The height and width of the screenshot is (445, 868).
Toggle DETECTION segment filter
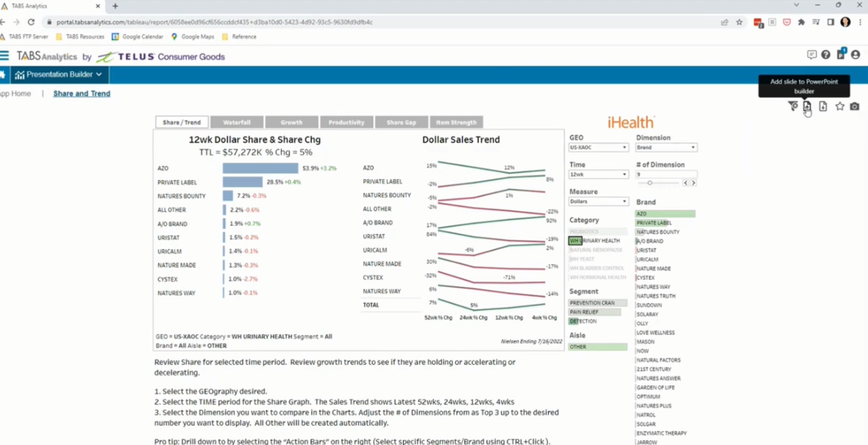583,321
